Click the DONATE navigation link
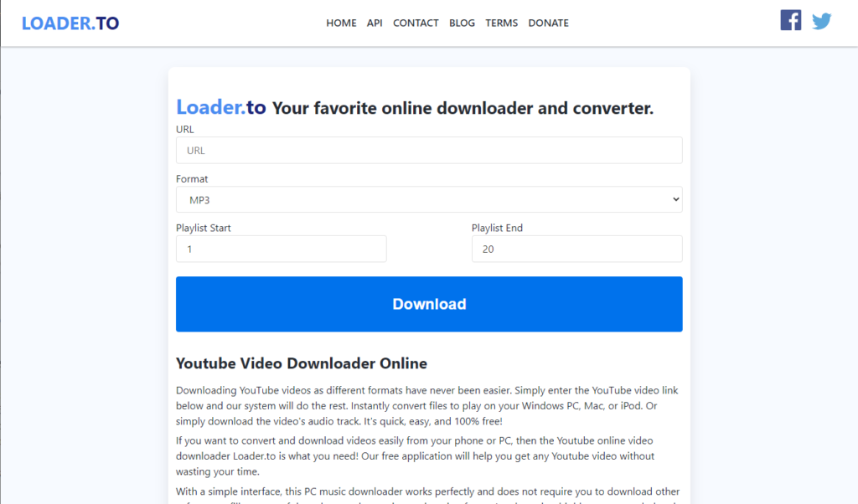Screen dimensions: 858x504 click(548, 23)
